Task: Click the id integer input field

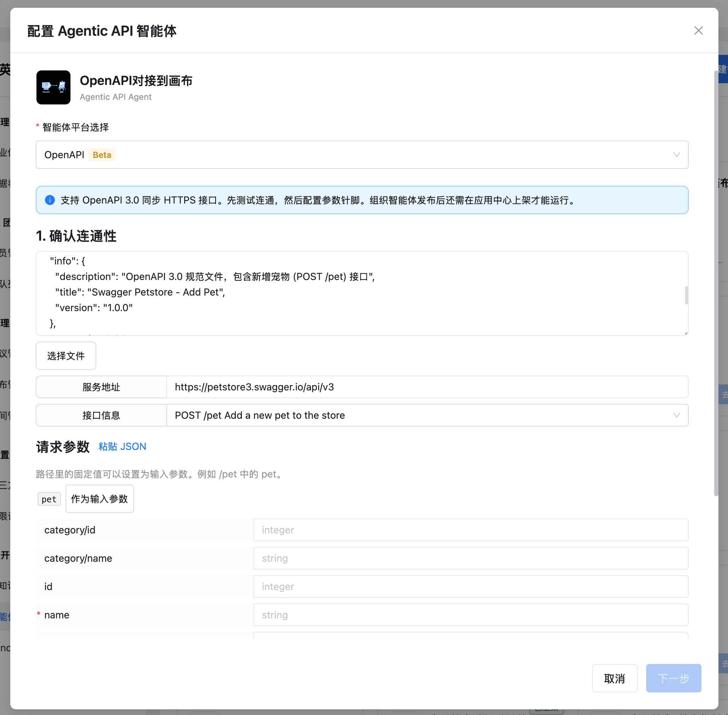Action: click(471, 587)
